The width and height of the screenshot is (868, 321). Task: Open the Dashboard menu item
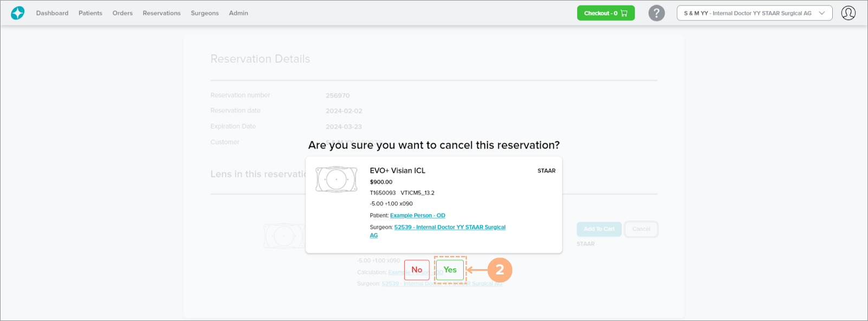pyautogui.click(x=52, y=13)
